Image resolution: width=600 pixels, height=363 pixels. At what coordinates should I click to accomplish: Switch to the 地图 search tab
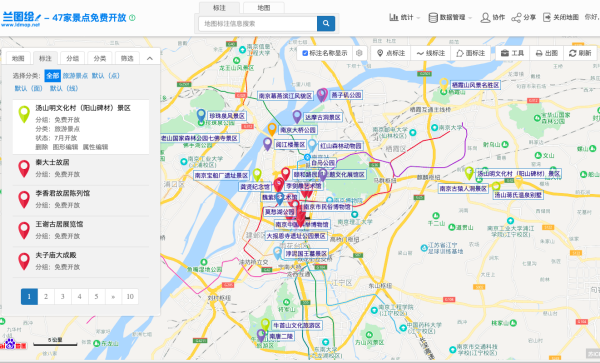(x=264, y=8)
